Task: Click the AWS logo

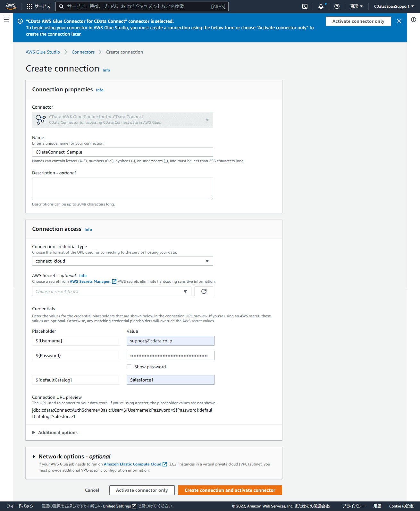Action: tap(11, 6)
